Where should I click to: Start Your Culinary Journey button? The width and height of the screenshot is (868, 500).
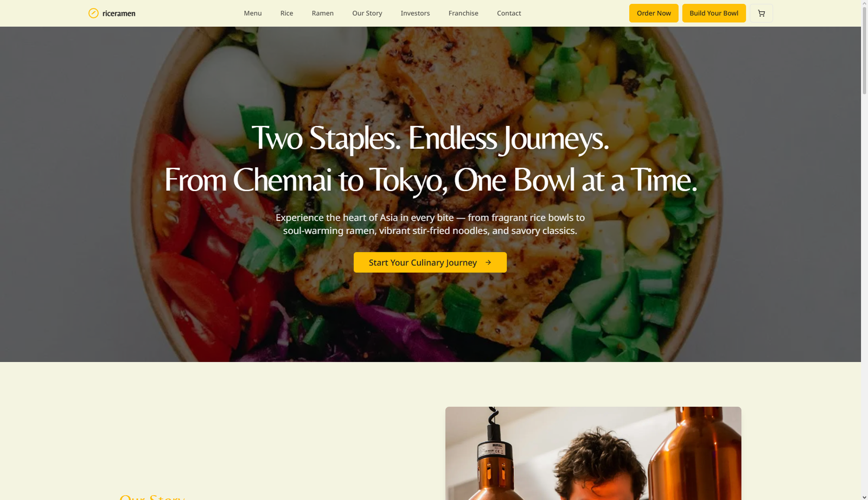(430, 262)
